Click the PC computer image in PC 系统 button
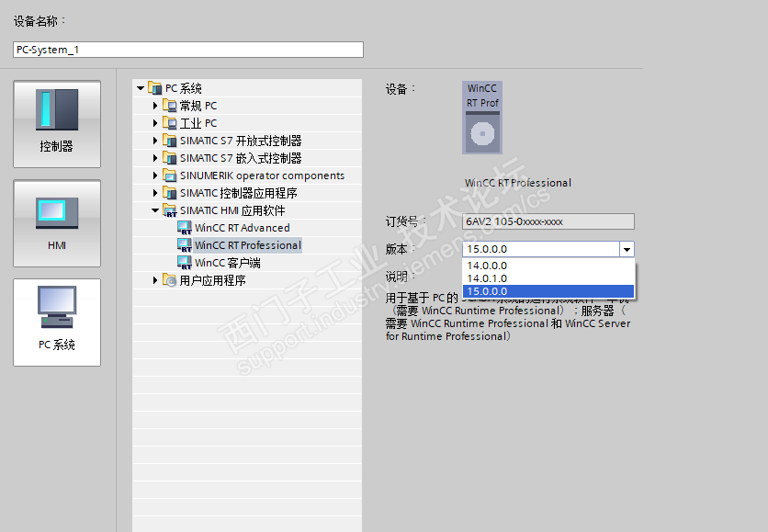 57,307
